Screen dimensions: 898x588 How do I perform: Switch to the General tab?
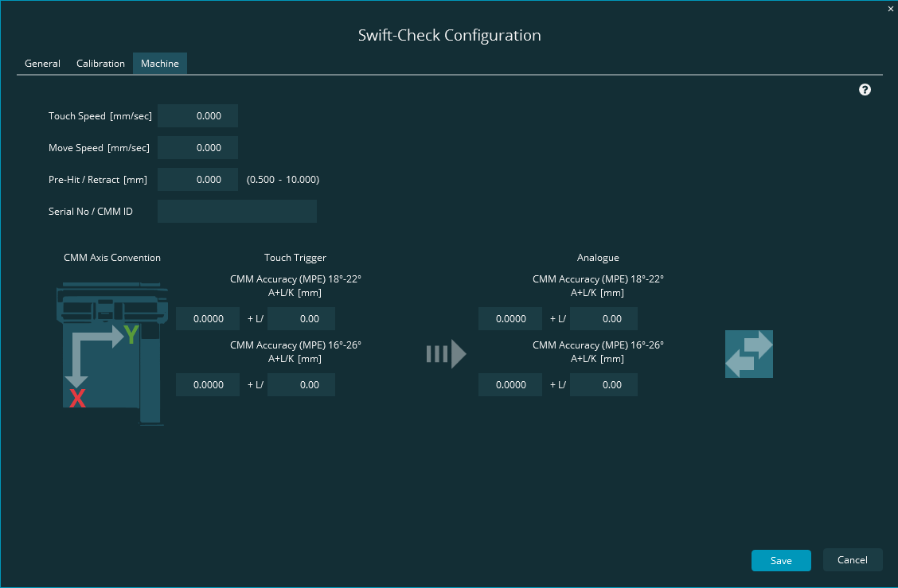(x=42, y=63)
